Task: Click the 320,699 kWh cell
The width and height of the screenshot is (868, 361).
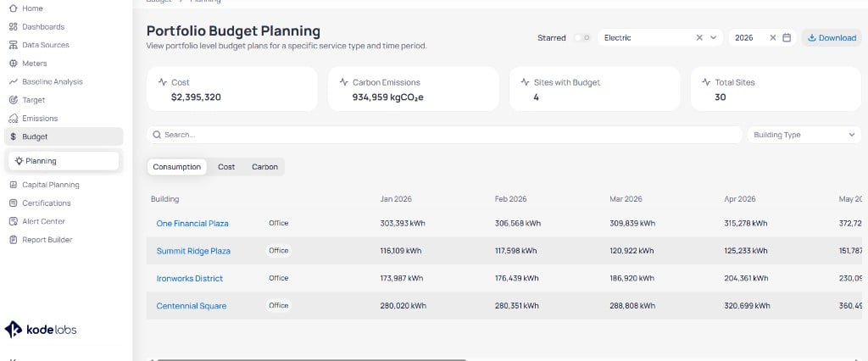Action: (747, 306)
